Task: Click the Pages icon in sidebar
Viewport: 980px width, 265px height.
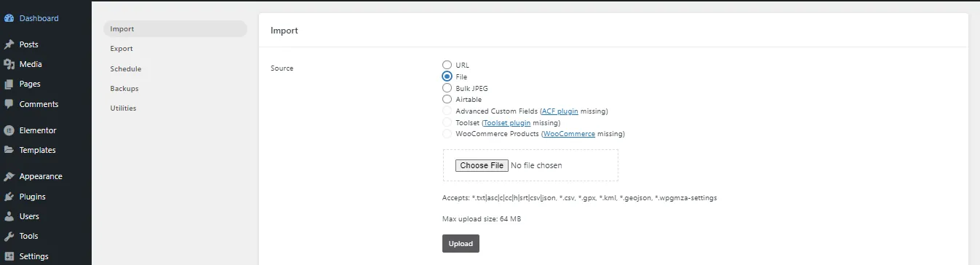Action: pos(9,84)
